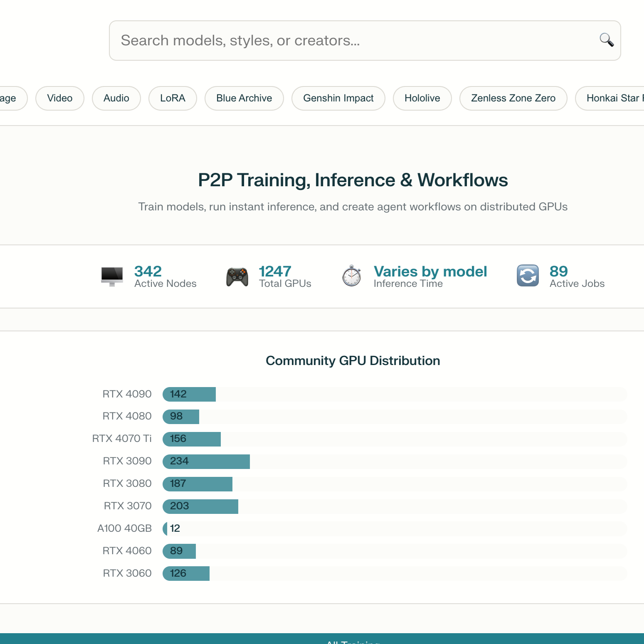Select the Genshin Impact tag chip

pos(338,98)
